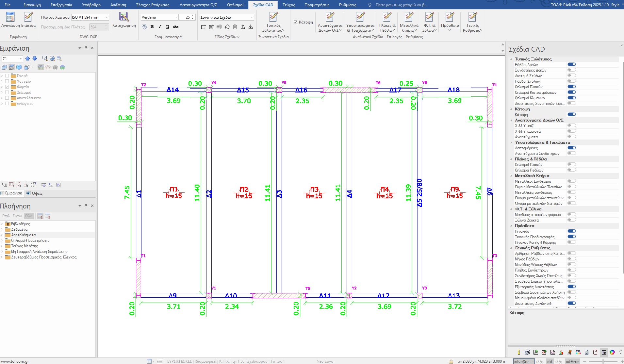This screenshot has width=624, height=364.
Task: Click the κάθετα status bar button
Action: coord(572,361)
